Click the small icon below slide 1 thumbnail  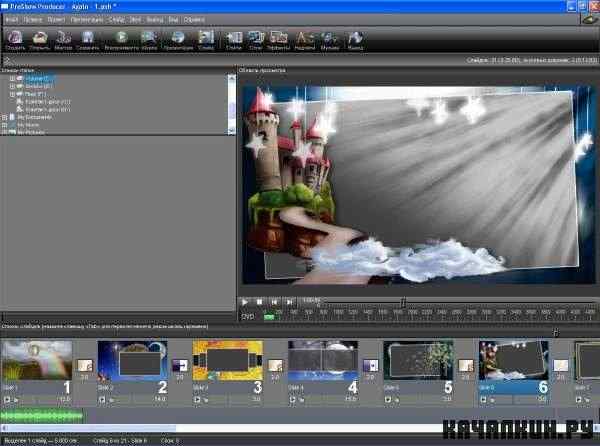pyautogui.click(x=7, y=400)
